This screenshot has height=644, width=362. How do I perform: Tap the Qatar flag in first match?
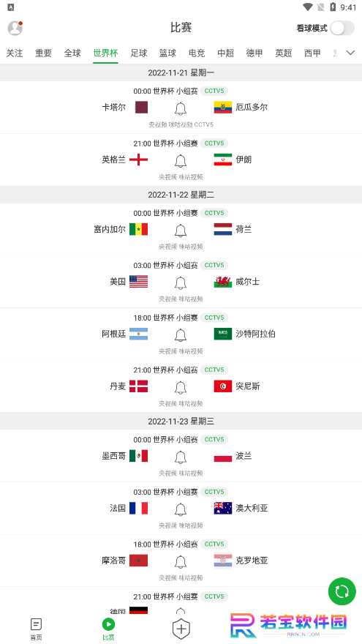point(142,108)
